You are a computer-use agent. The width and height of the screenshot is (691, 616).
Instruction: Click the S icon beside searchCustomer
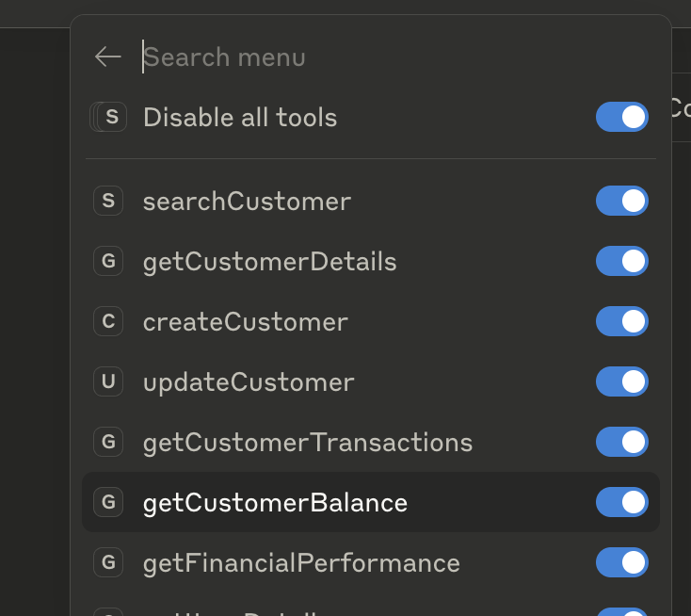click(108, 201)
